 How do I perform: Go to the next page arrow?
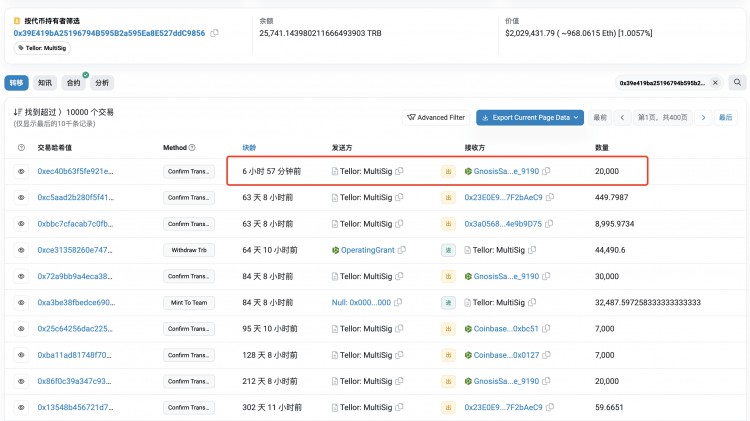tap(703, 117)
